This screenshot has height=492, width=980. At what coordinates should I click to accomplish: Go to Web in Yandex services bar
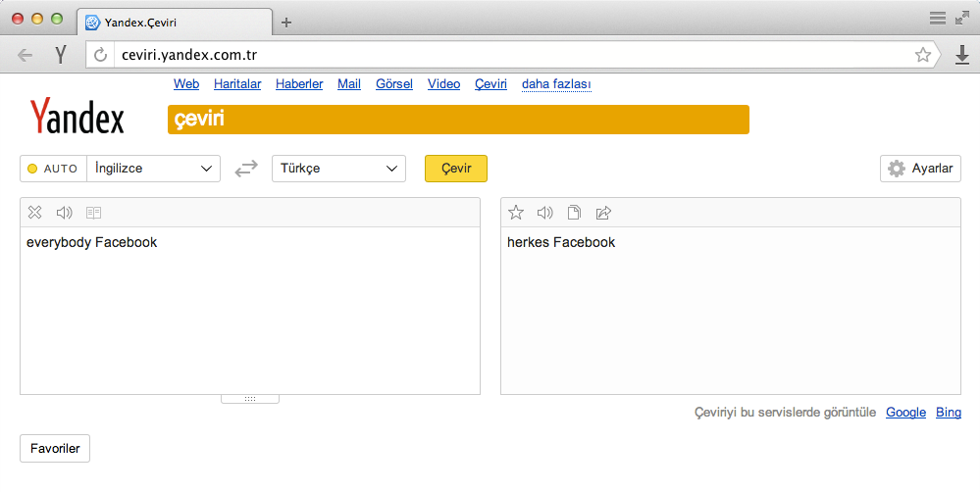click(186, 83)
